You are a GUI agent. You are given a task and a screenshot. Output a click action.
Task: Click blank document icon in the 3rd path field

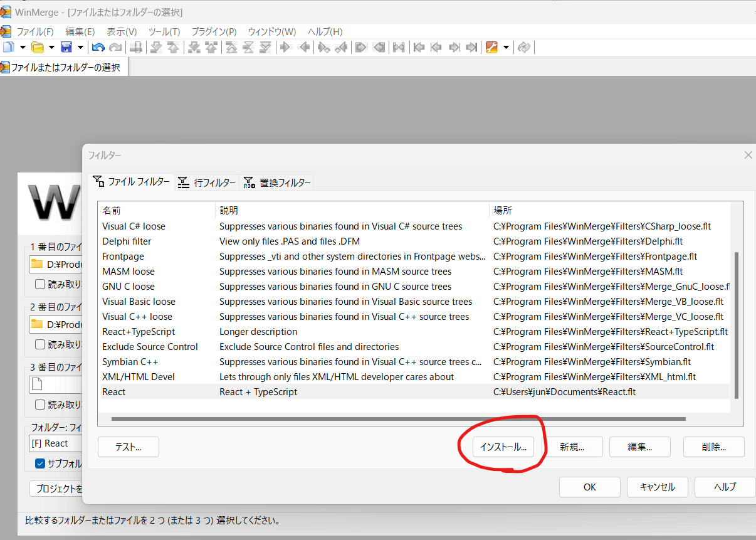pos(37,384)
